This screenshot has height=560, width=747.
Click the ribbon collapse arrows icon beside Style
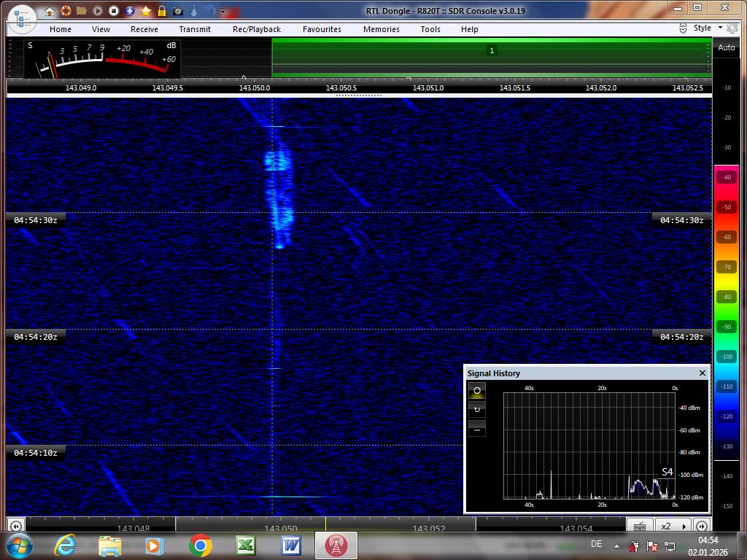(683, 28)
